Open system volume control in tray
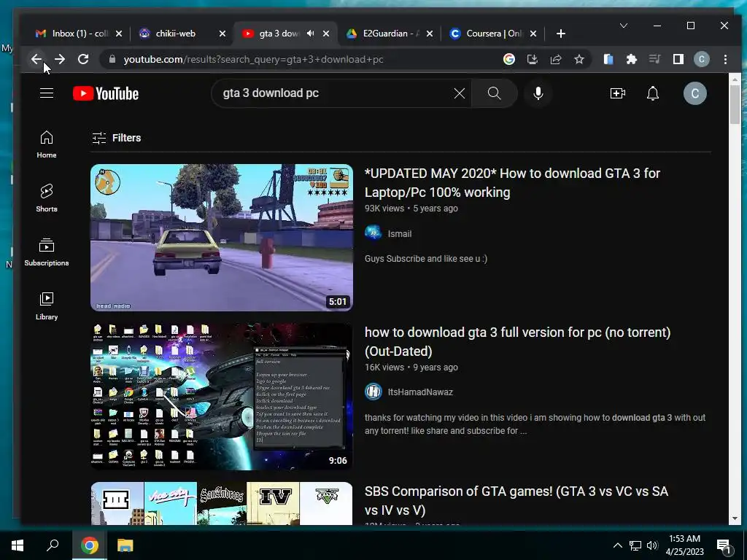 [x=652, y=545]
